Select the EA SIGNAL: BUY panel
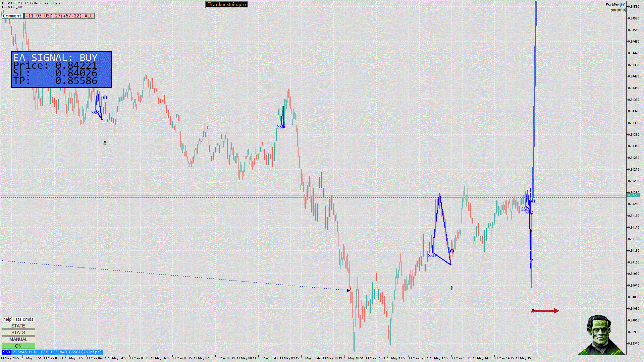644x362 pixels. pos(61,70)
